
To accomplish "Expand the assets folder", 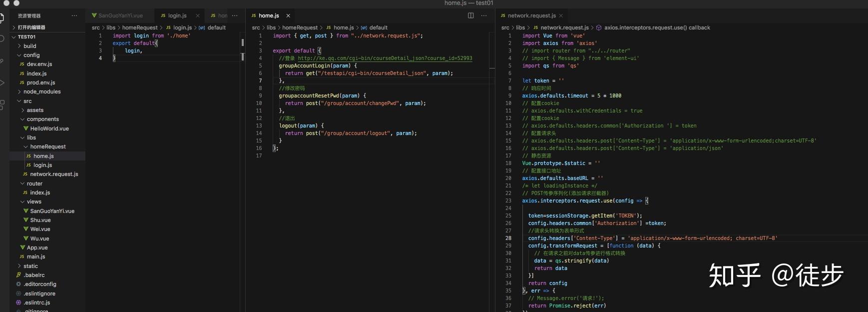I will (23, 110).
